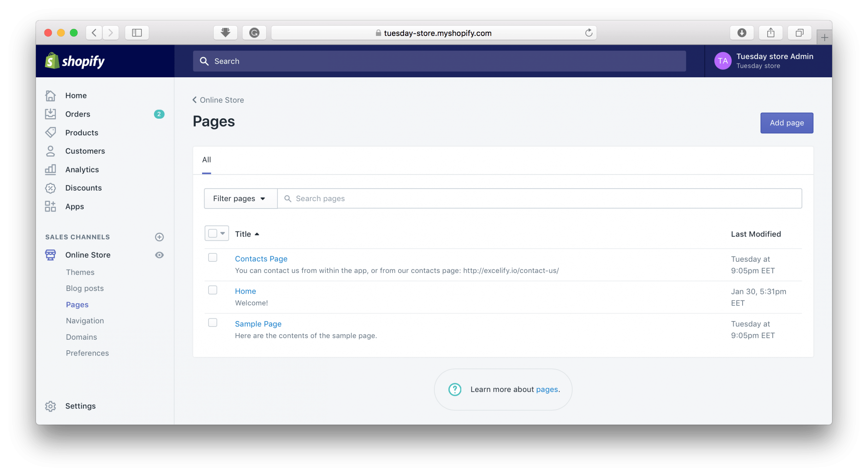Select the Products icon in sidebar
Viewport: 868px width, 476px height.
click(50, 132)
